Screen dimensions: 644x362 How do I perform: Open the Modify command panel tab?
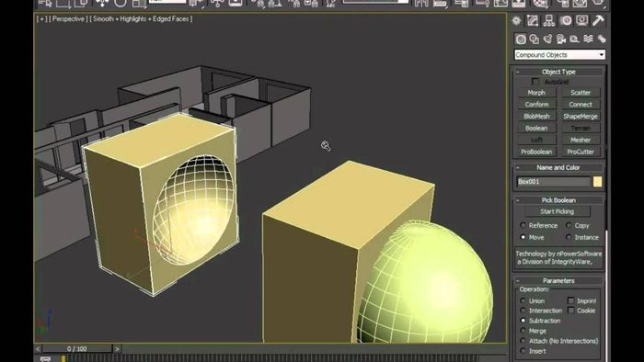(533, 20)
